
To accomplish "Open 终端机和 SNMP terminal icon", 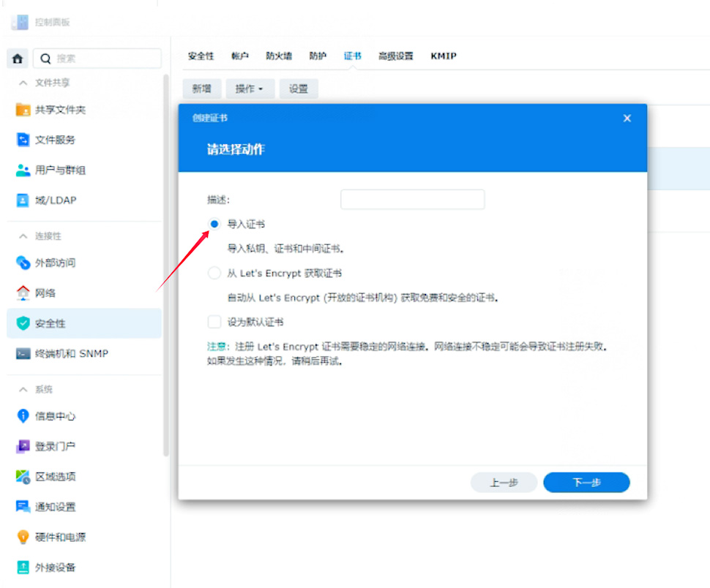I will [x=23, y=354].
